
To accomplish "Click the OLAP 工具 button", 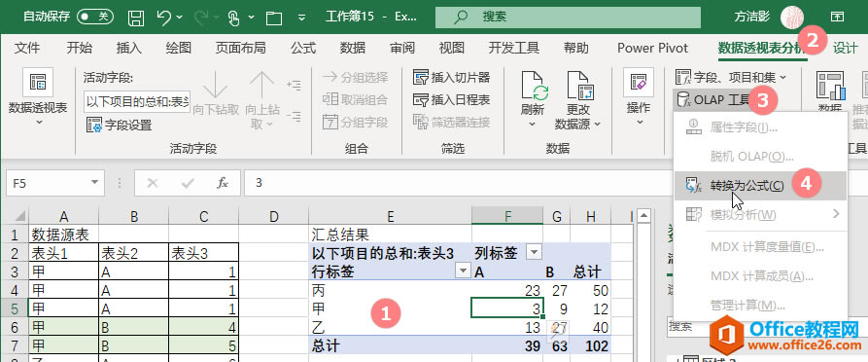I will [712, 100].
